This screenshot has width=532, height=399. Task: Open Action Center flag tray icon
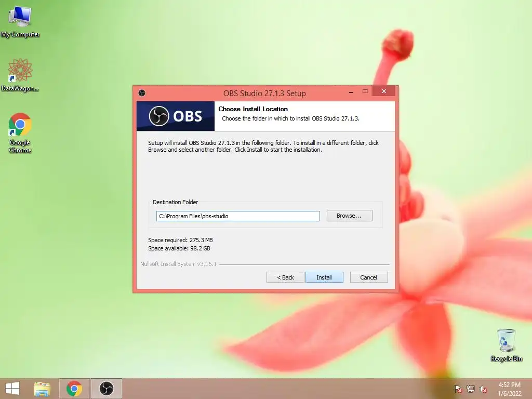point(458,389)
